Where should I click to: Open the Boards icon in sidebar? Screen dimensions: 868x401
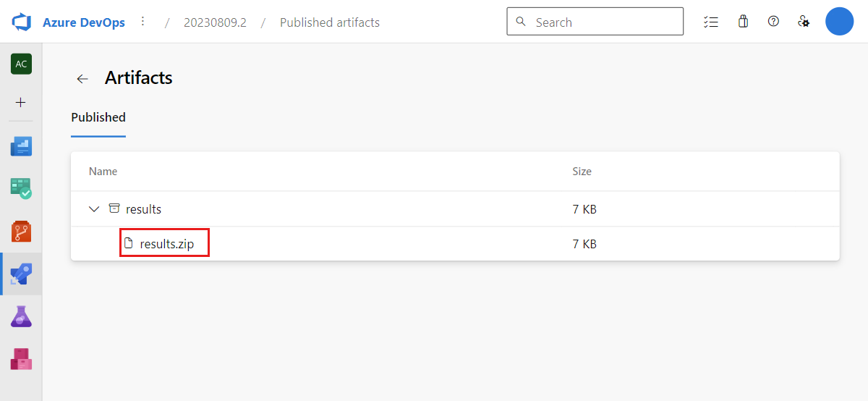(21, 147)
